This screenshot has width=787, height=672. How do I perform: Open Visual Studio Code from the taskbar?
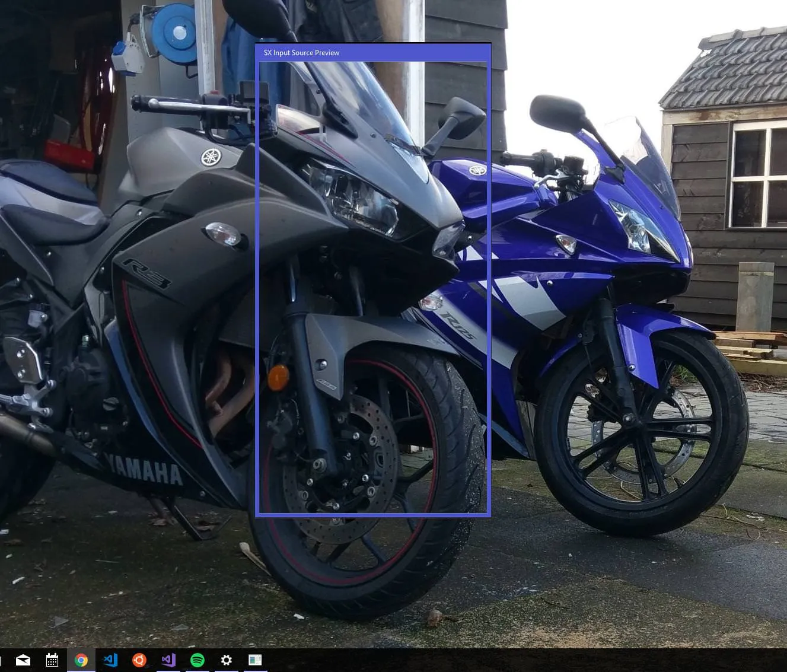click(x=110, y=660)
